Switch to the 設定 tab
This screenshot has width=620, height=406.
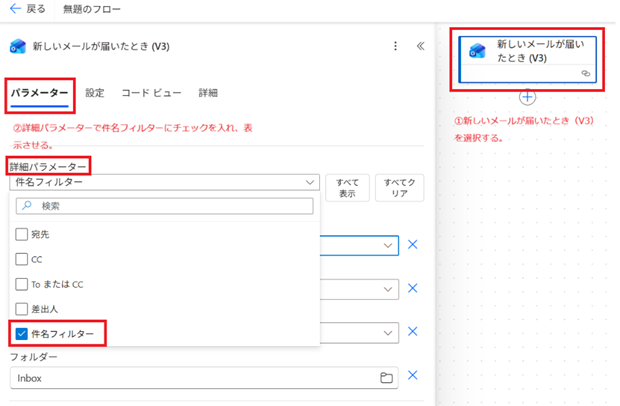click(x=94, y=93)
